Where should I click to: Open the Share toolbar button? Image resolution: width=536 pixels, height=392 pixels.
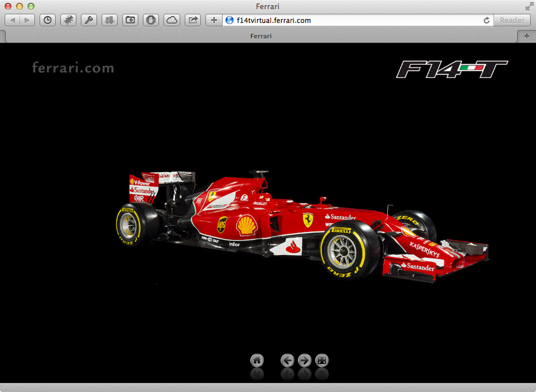193,20
